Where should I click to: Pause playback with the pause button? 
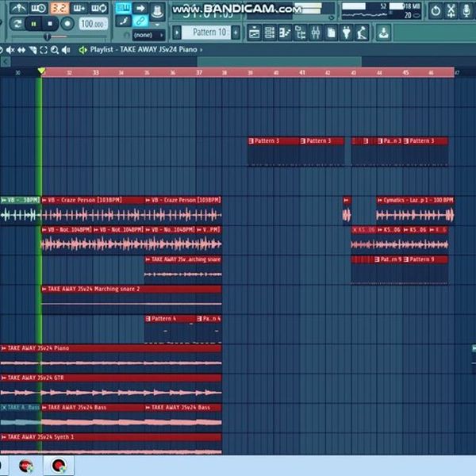[33, 23]
